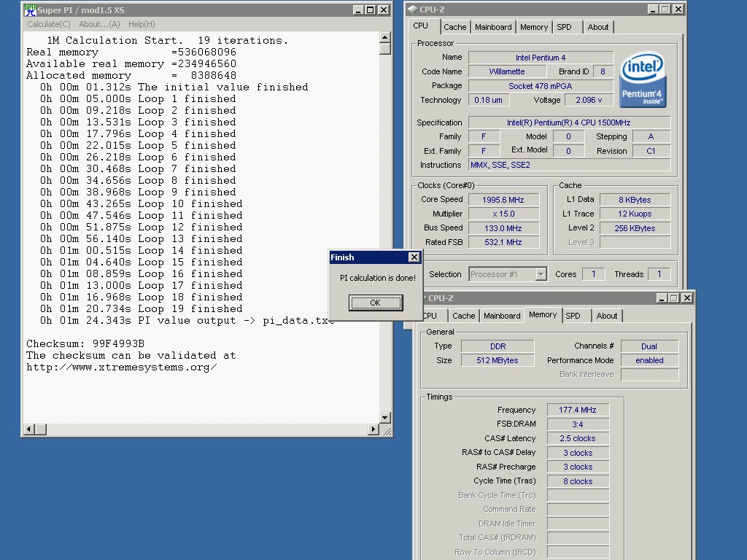Switch to Cache tab in upper CPU-Z
Screen dimensions: 747x560
(x=455, y=27)
